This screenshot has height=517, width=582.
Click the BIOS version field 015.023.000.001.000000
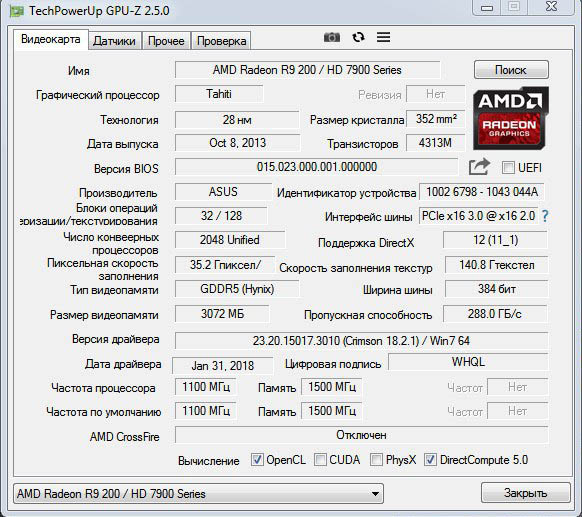pos(317,167)
